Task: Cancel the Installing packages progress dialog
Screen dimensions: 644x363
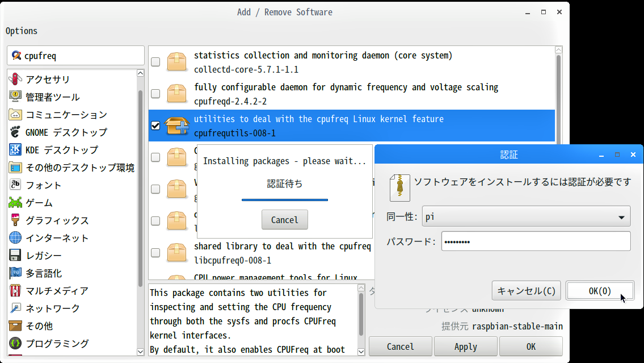Action: (x=284, y=220)
